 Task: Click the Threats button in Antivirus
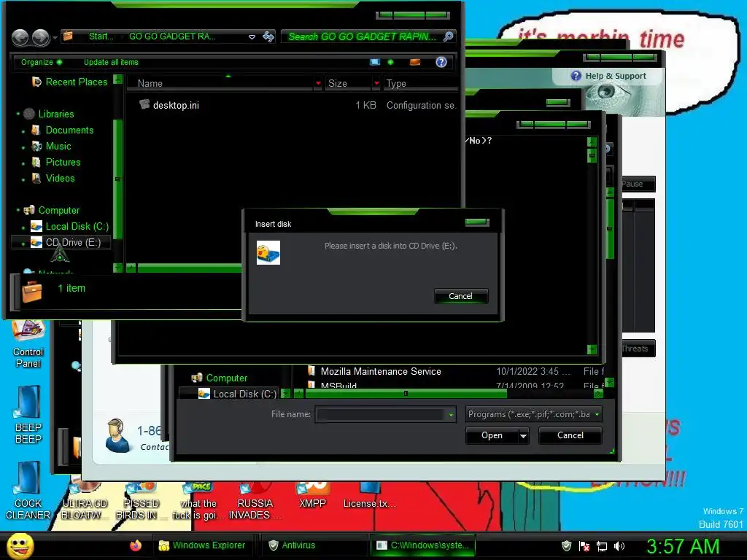coord(638,349)
